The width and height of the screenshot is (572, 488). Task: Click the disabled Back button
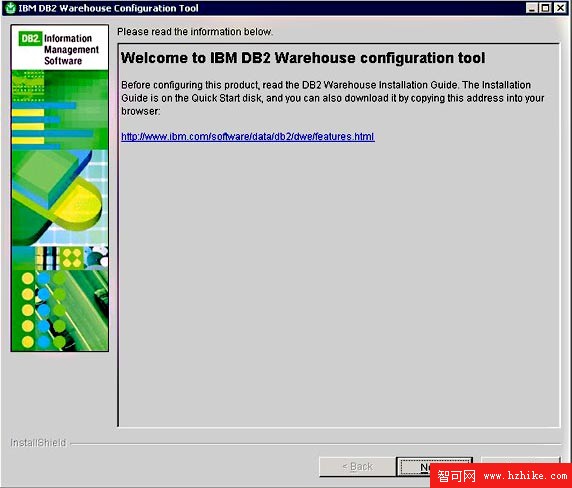(358, 466)
